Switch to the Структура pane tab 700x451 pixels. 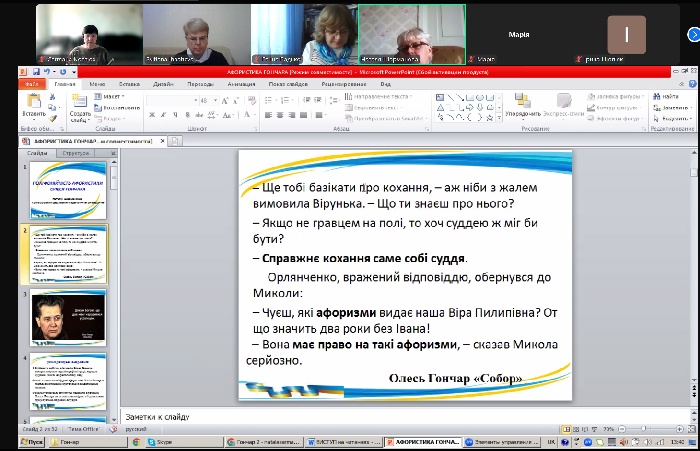coord(76,154)
